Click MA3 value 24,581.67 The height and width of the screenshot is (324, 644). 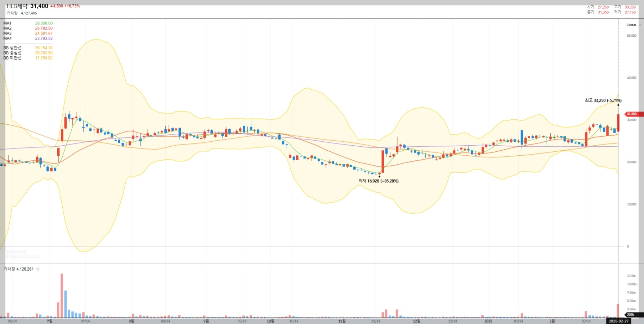(44, 34)
